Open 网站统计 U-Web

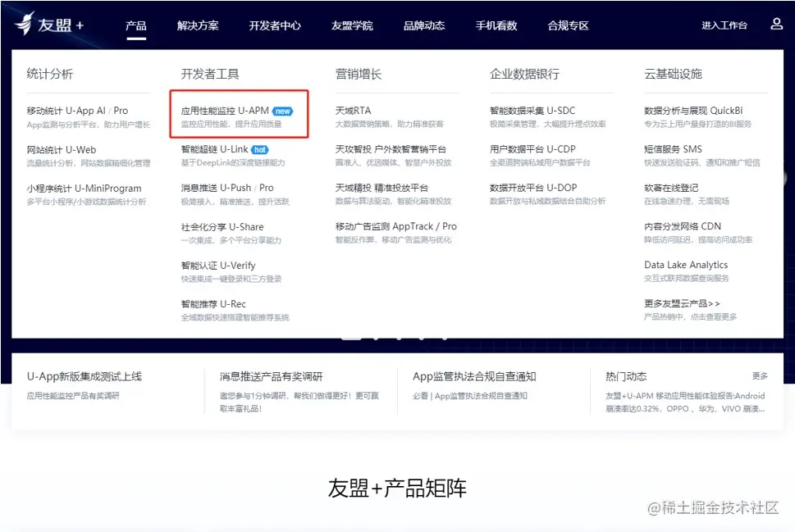coord(62,149)
